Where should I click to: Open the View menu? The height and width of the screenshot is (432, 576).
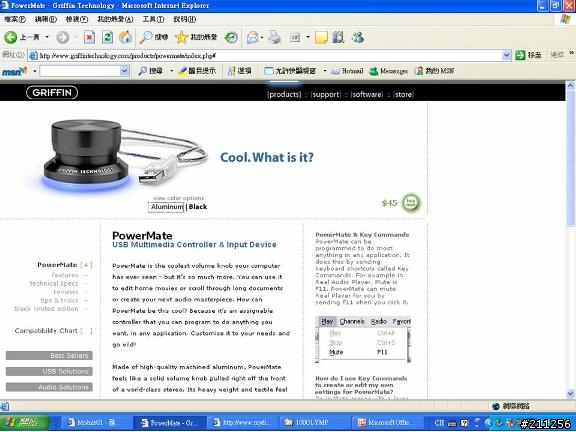tap(77, 19)
